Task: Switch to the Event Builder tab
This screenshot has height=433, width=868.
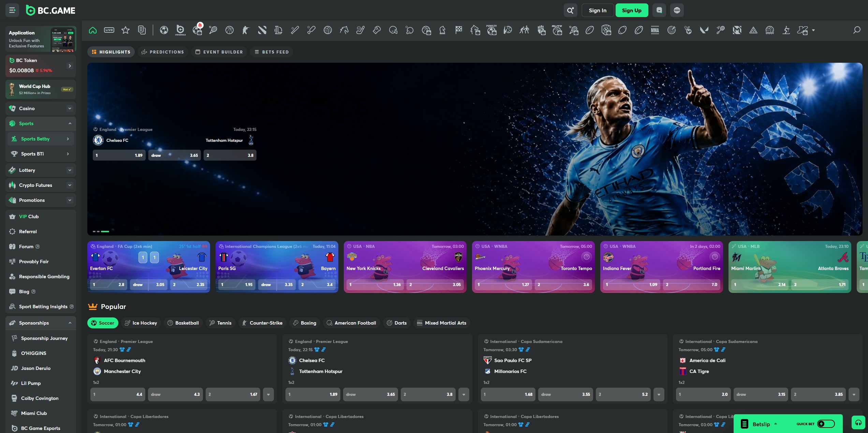Action: 219,52
